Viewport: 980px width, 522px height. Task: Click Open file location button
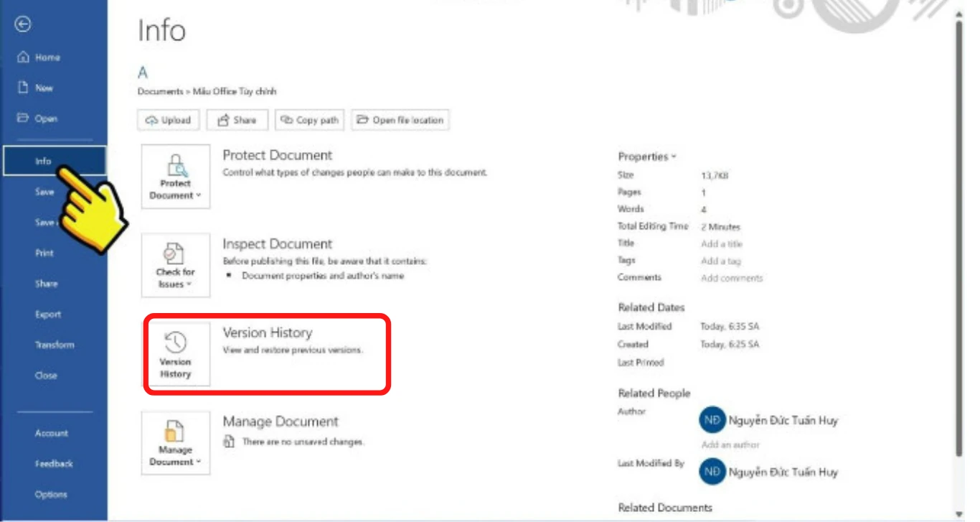[400, 120]
